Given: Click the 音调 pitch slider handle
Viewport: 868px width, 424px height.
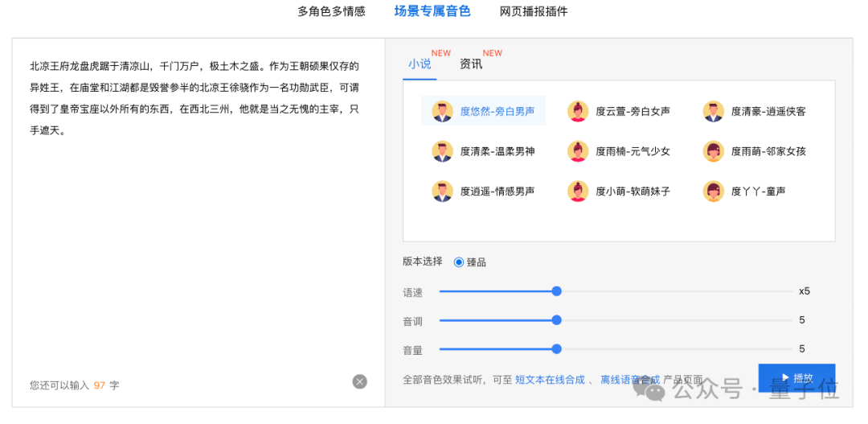Looking at the screenshot, I should [x=557, y=319].
